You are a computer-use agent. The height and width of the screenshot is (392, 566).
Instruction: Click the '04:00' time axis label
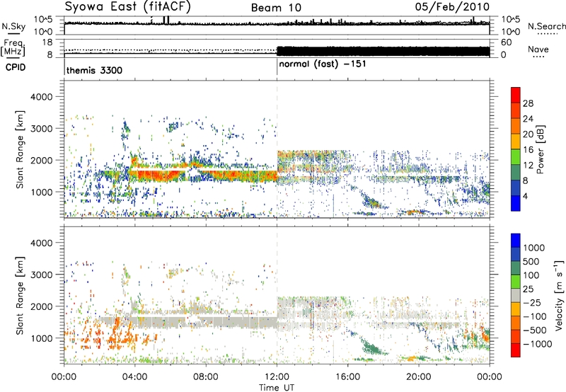[135, 377]
